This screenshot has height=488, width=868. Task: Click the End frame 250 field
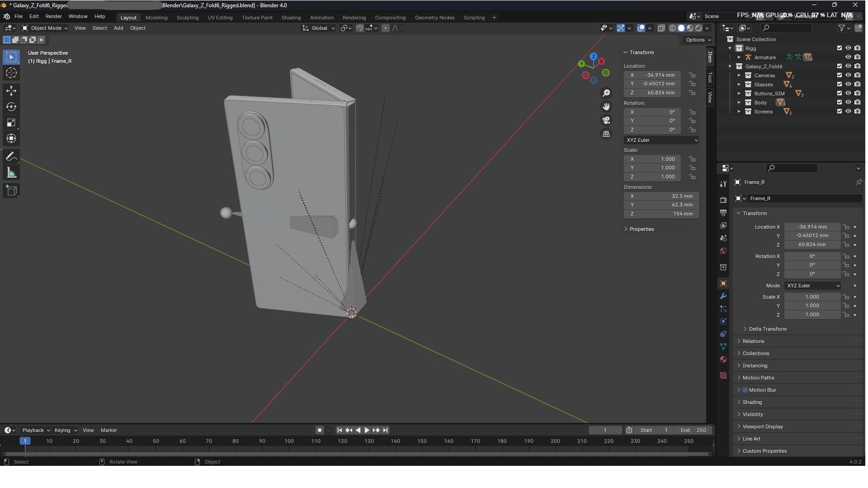[693, 430]
